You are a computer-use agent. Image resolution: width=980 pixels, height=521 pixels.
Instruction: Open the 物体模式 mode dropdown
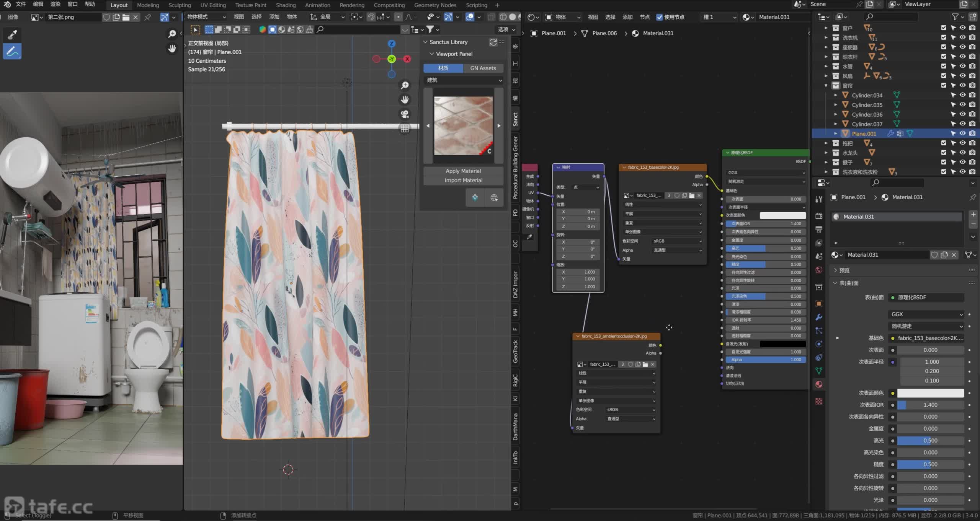pyautogui.click(x=206, y=17)
